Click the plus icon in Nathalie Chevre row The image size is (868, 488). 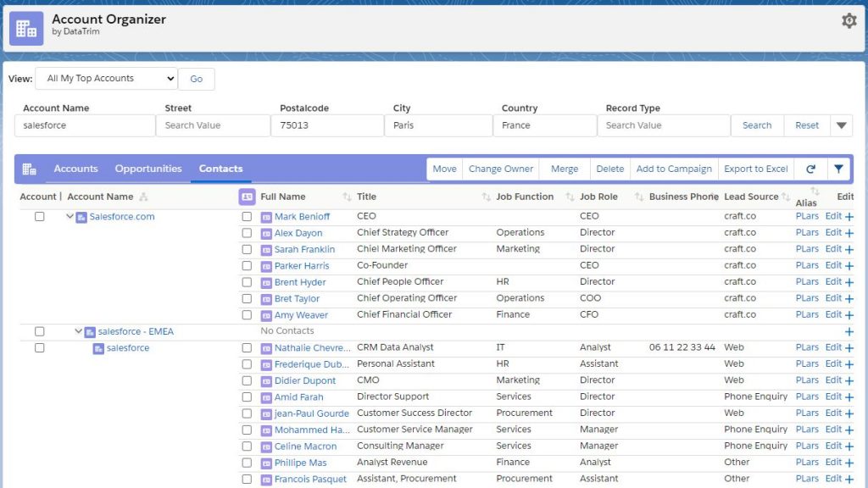tap(849, 348)
